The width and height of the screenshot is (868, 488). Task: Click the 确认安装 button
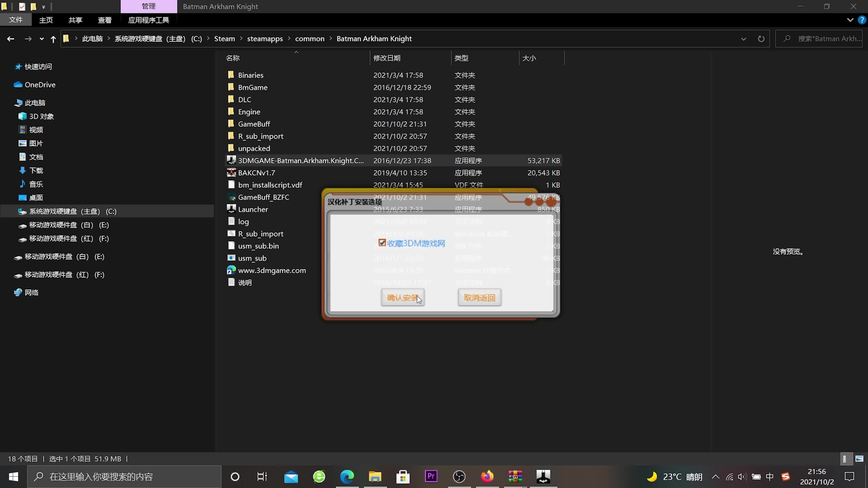403,297
